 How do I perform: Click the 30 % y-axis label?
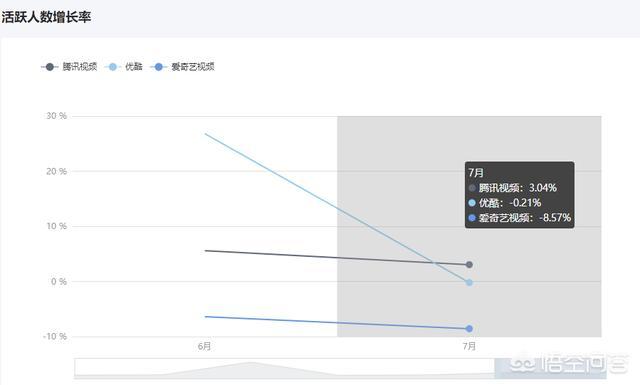click(x=56, y=116)
